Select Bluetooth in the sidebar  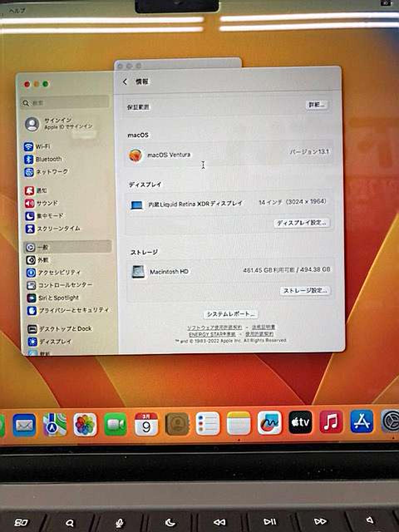point(48,159)
